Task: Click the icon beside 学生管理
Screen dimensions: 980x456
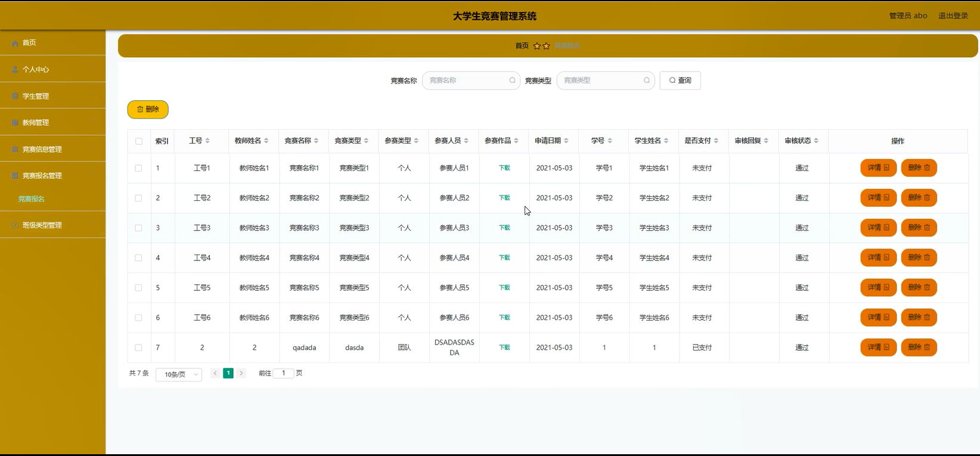Action: 15,96
